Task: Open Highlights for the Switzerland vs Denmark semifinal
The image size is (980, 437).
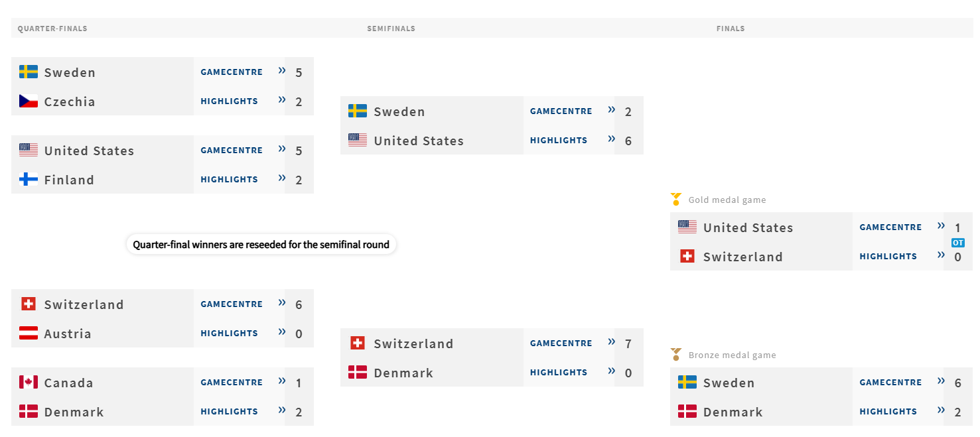Action: 559,373
